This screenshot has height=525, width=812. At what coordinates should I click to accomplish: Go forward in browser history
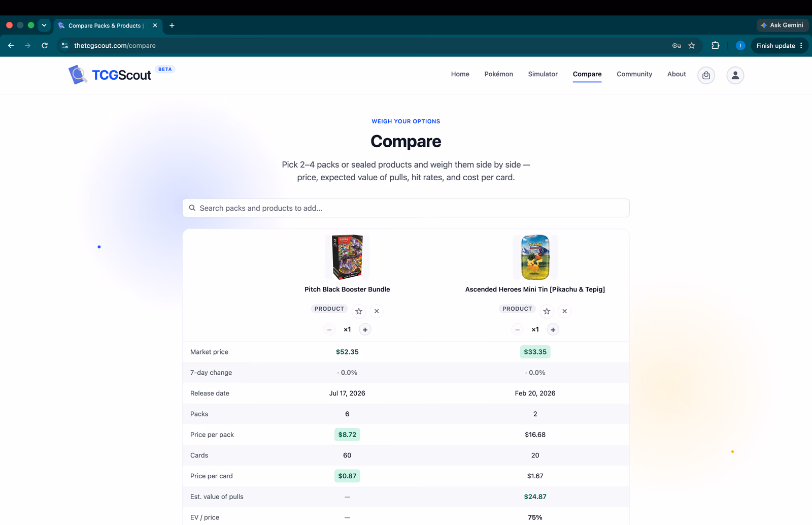click(x=27, y=46)
